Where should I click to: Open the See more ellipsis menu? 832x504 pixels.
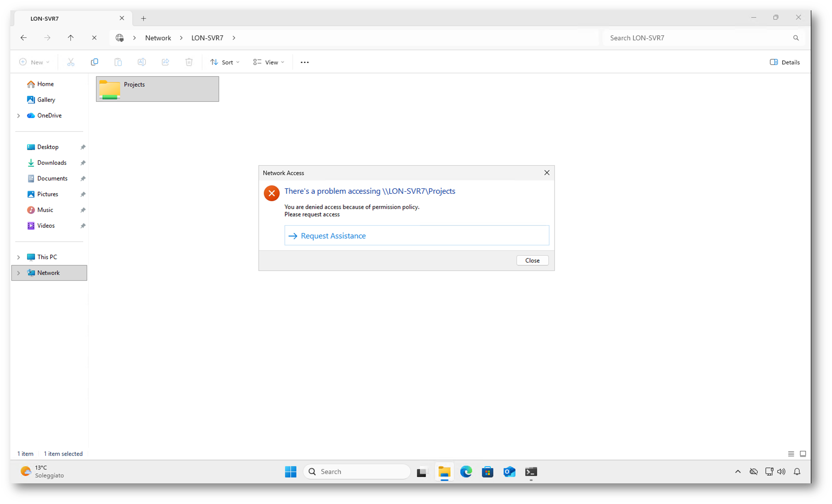(305, 62)
